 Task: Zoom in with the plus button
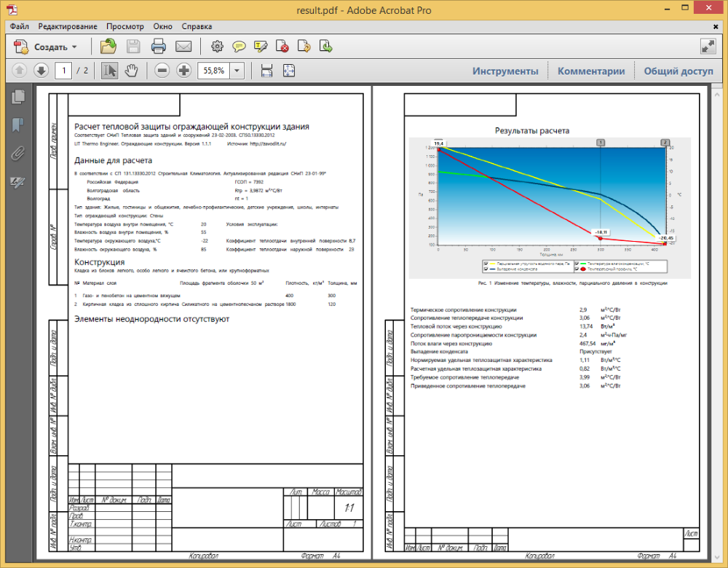point(183,71)
